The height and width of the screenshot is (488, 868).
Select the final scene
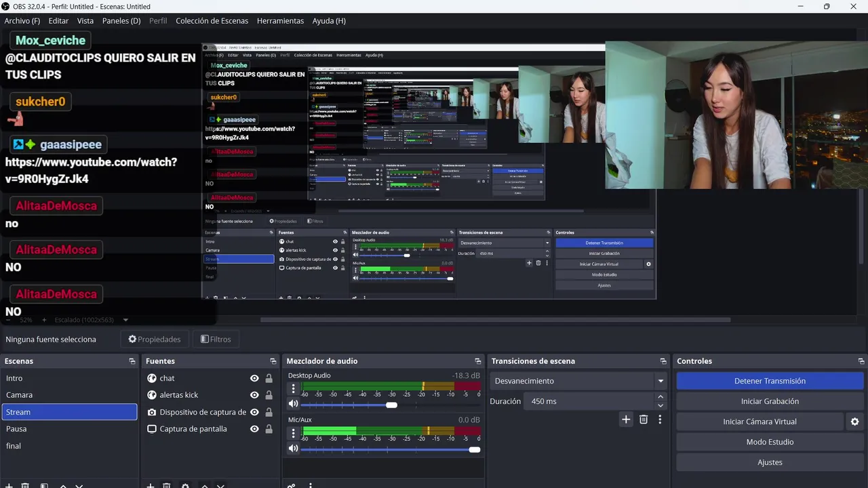[x=69, y=446]
